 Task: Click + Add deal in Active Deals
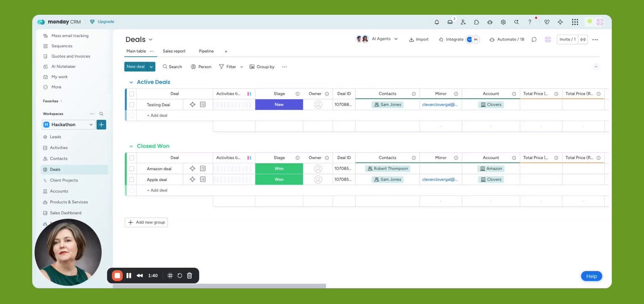(x=157, y=115)
